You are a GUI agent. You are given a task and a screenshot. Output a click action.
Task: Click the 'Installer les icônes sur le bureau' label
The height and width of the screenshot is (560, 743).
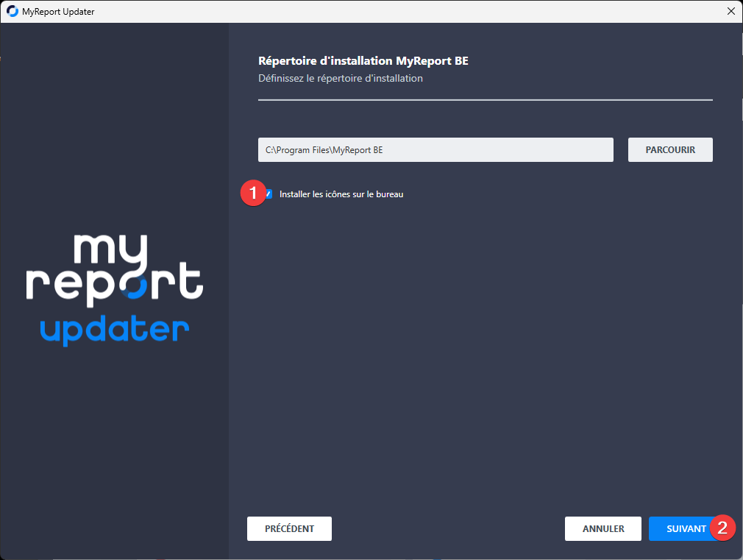click(341, 194)
